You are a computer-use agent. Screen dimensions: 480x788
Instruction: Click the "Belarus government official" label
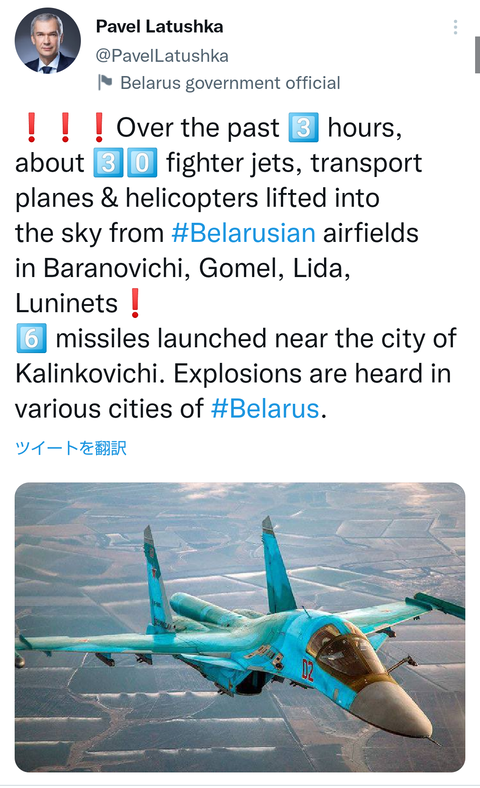tap(230, 83)
